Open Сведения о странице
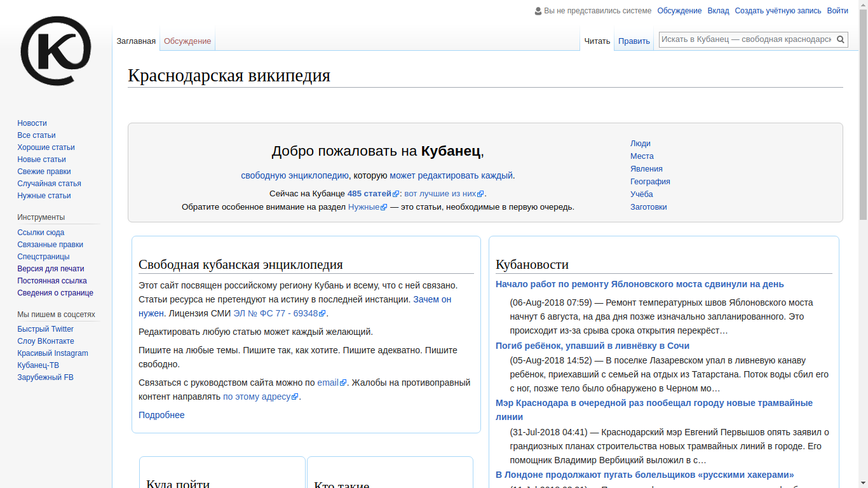This screenshot has width=868, height=488. [55, 293]
